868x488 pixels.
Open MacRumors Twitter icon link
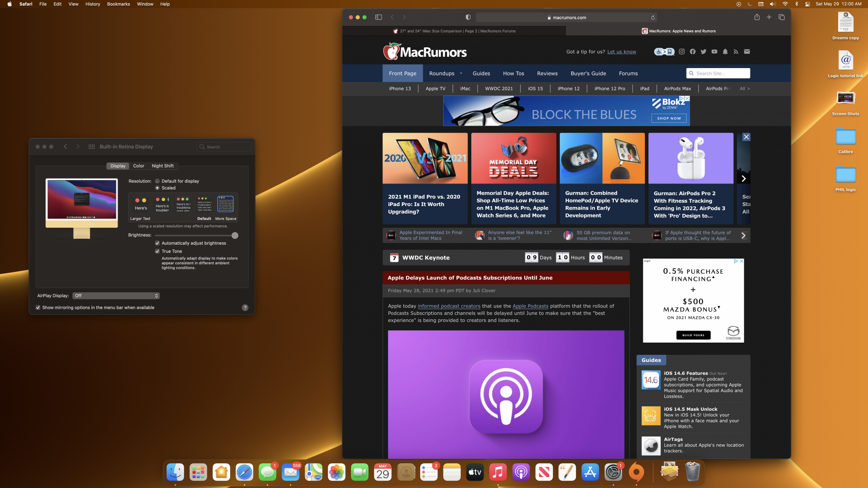click(x=704, y=52)
